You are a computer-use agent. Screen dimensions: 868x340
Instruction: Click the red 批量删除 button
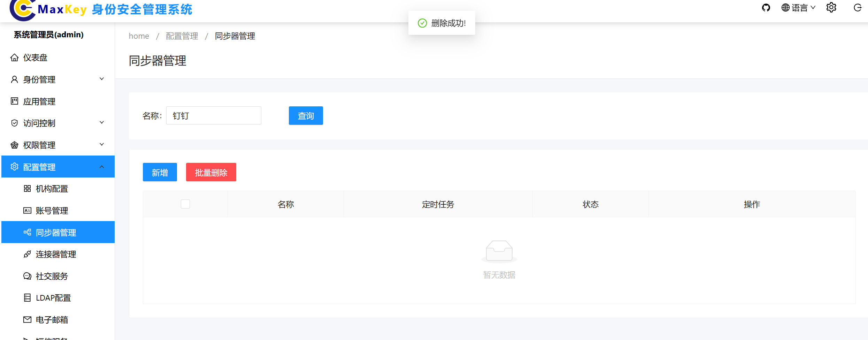point(211,172)
